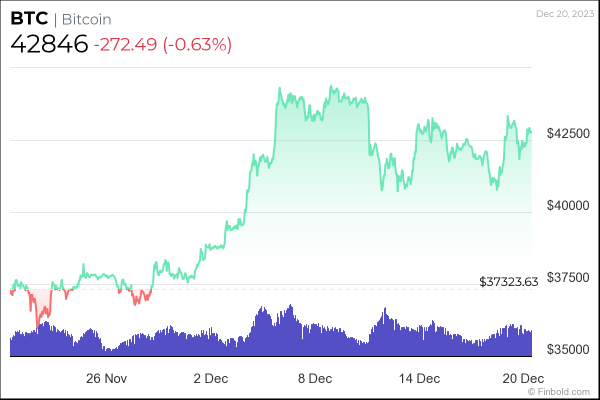Select the 2 Dec date marker
The image size is (600, 400).
211,378
